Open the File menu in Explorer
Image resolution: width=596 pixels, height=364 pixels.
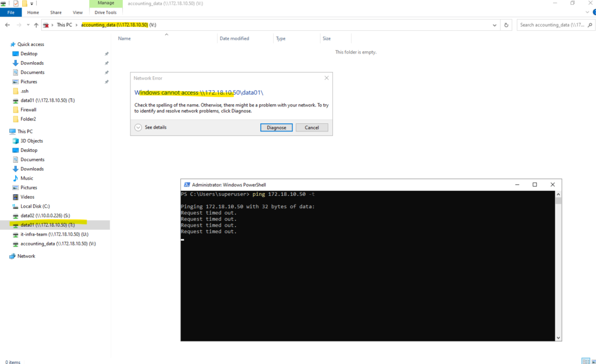pos(10,13)
